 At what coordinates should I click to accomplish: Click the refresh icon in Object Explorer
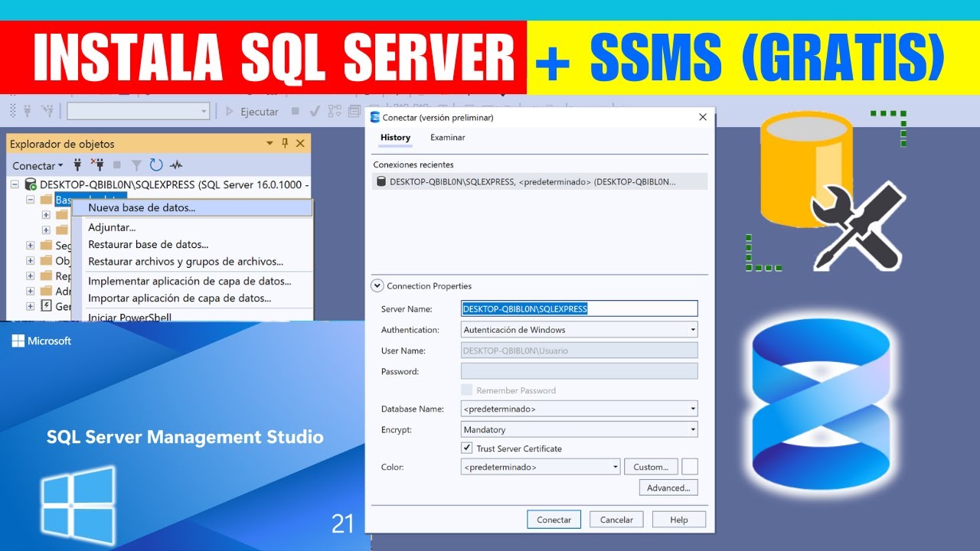coord(156,165)
